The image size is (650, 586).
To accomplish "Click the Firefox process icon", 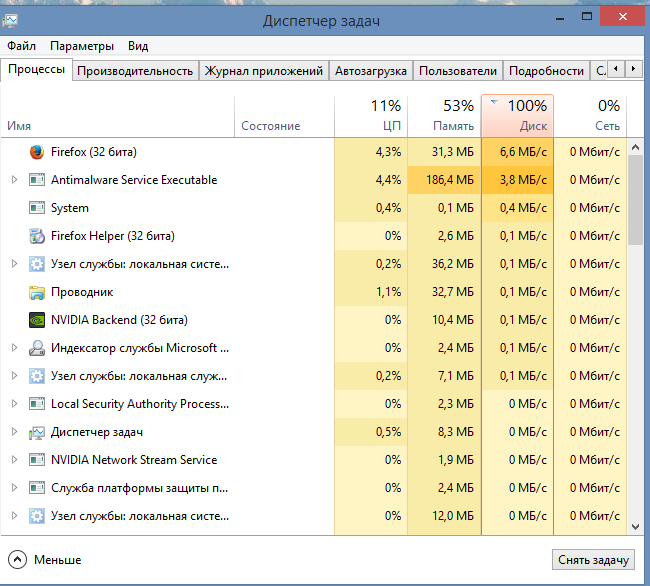I will point(37,152).
